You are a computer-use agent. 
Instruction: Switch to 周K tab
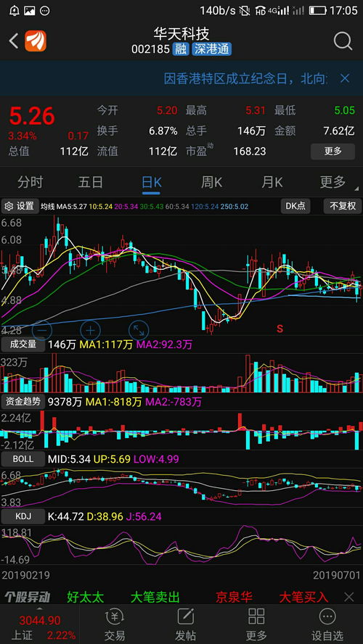[211, 182]
